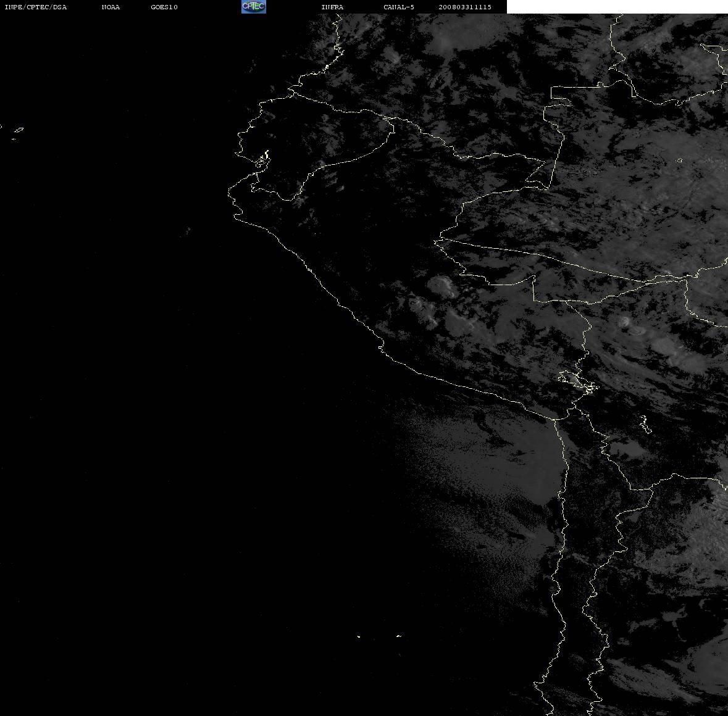This screenshot has width=728, height=716.
Task: Click the Paracas peninsula bump on the Peru coast
Action: point(381,346)
